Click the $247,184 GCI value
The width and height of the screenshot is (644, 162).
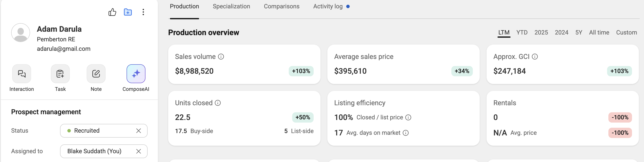[x=509, y=71]
